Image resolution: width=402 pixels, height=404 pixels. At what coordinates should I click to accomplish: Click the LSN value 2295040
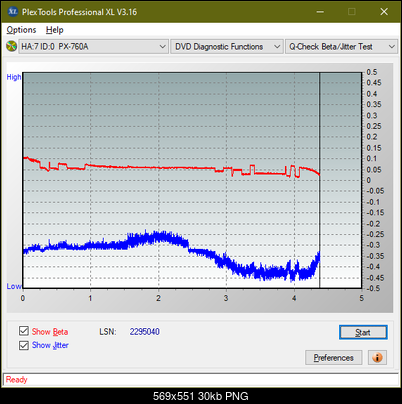pyautogui.click(x=145, y=332)
